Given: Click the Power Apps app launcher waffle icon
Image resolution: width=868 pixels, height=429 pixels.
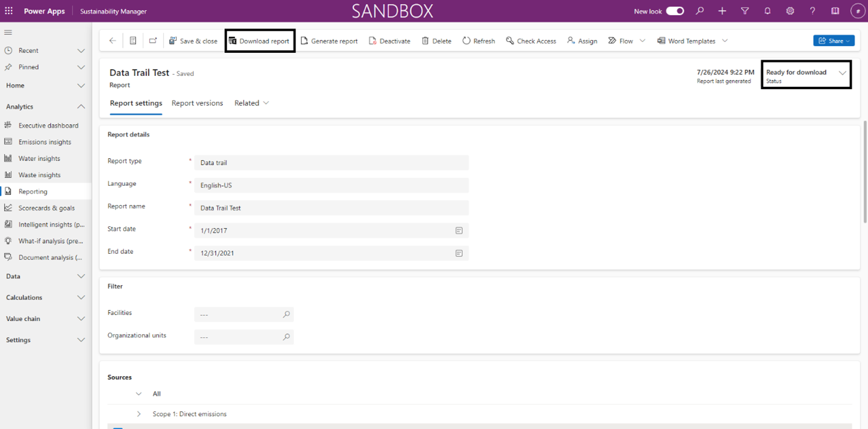Looking at the screenshot, I should pos(9,11).
